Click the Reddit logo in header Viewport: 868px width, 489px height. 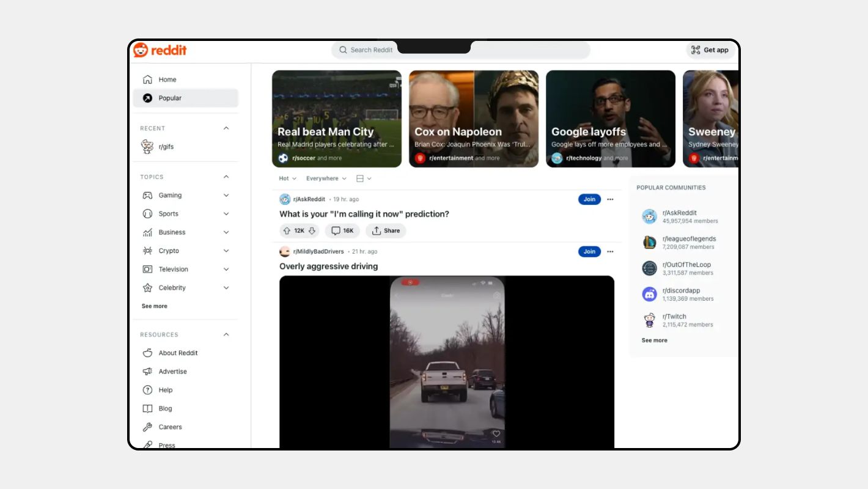[160, 50]
